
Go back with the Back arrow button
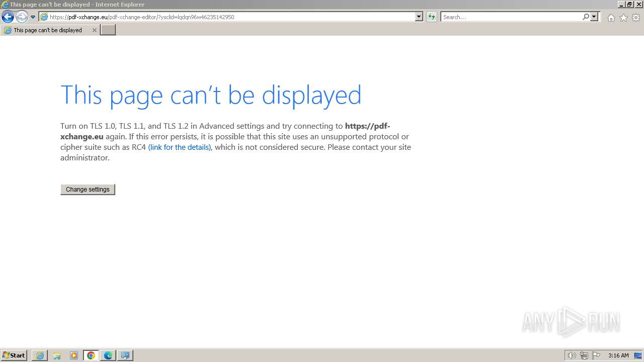pyautogui.click(x=8, y=17)
